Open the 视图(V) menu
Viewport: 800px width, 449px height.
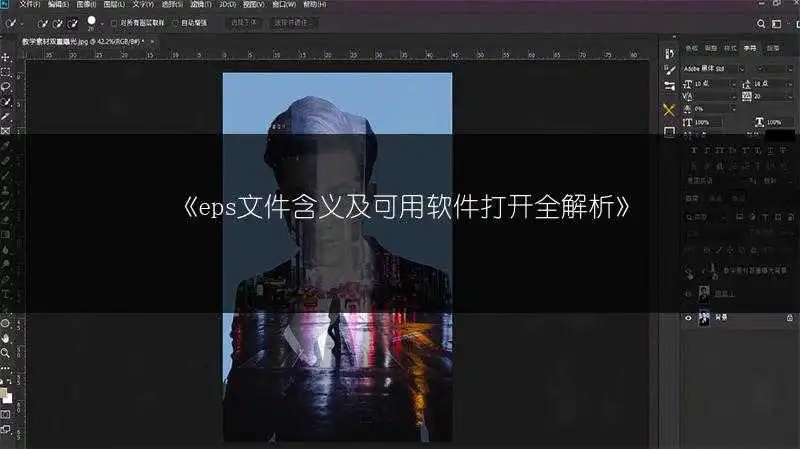[x=253, y=4]
